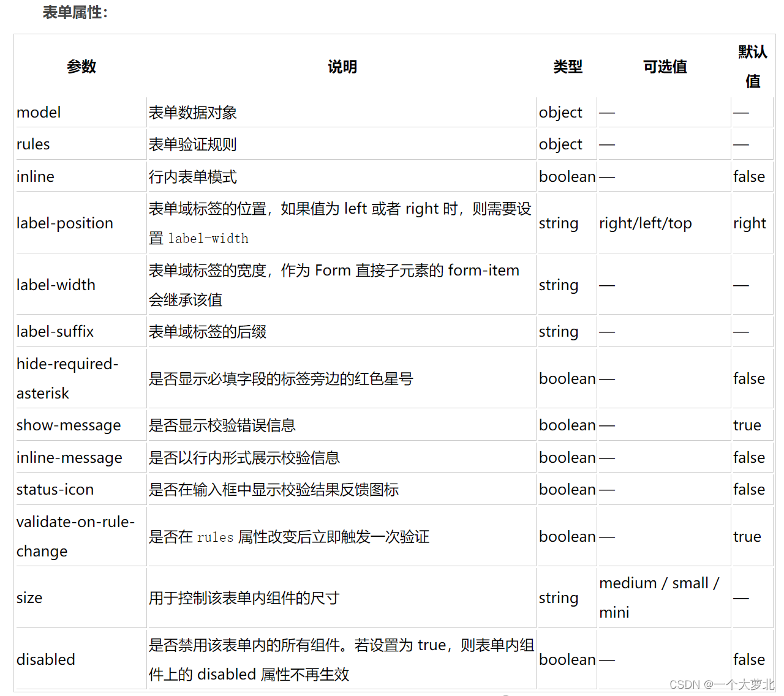This screenshot has height=696, width=784.
Task: Click the boolean type in status-icon row
Action: point(567,490)
